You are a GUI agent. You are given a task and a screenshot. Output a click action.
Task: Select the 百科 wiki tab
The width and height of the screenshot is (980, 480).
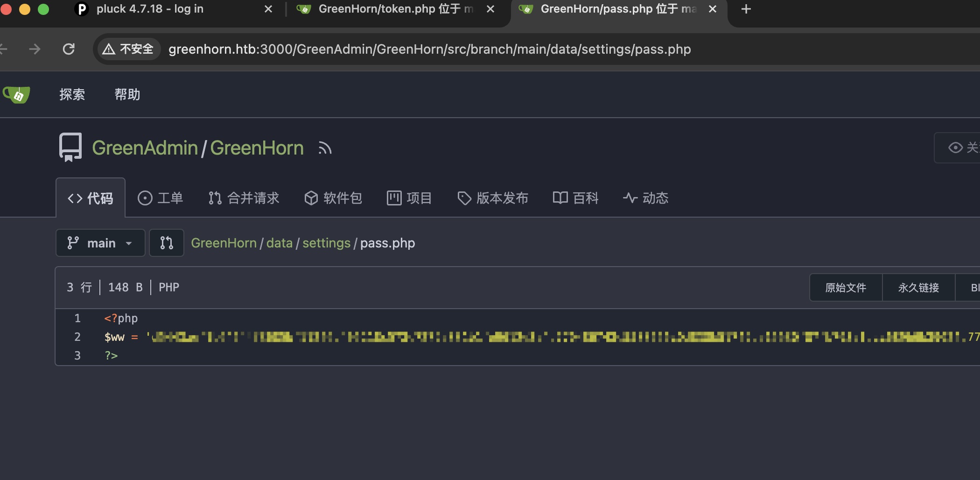pyautogui.click(x=575, y=198)
